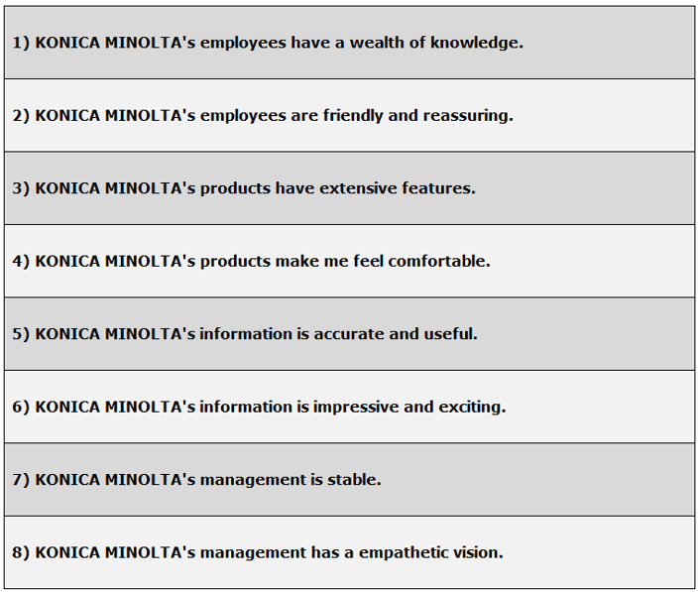Click the row about products' extensive features

(244, 188)
